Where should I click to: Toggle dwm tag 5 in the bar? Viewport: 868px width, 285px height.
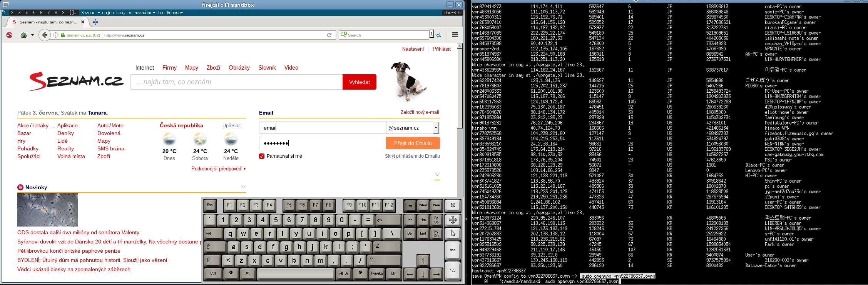tap(34, 13)
